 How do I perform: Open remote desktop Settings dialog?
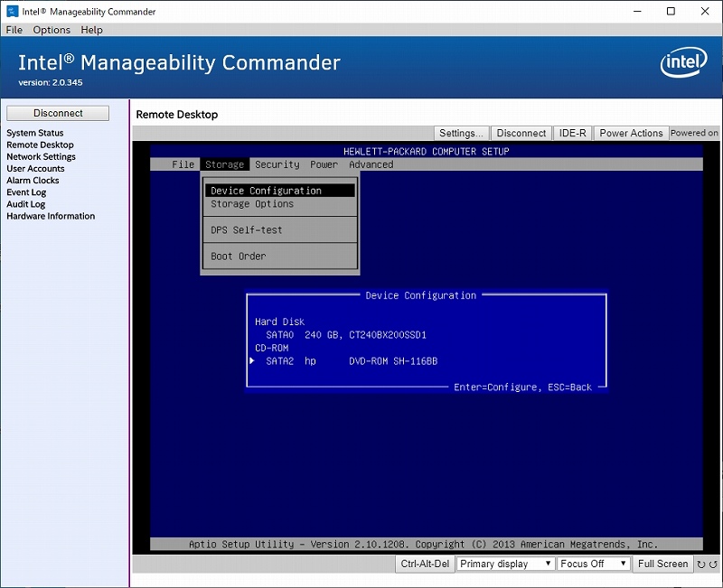point(461,133)
